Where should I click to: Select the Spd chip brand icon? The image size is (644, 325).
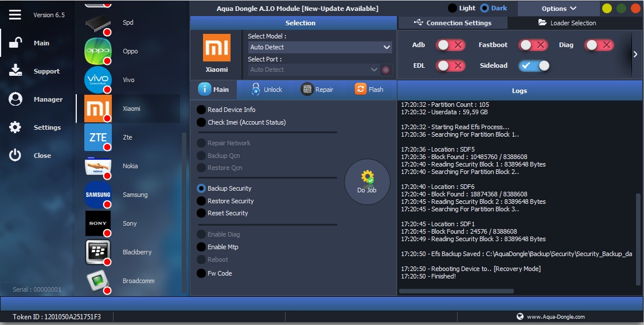(97, 23)
